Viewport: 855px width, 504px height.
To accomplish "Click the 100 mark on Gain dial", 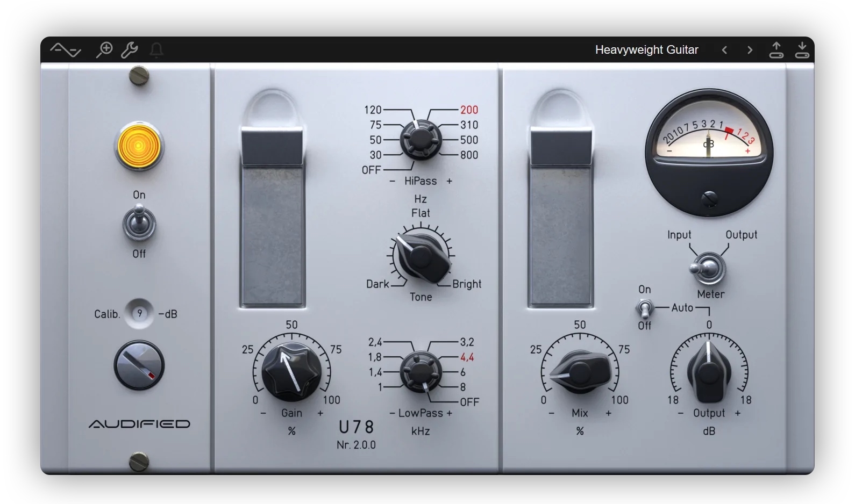I will pyautogui.click(x=331, y=400).
